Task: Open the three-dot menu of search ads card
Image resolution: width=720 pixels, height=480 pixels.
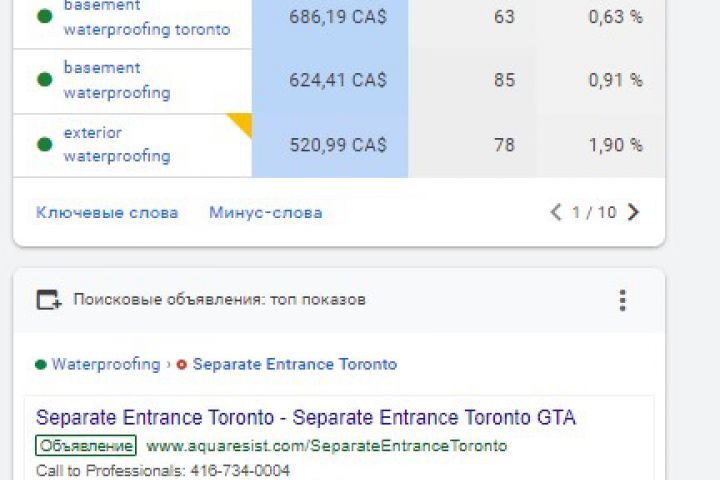Action: tap(622, 300)
